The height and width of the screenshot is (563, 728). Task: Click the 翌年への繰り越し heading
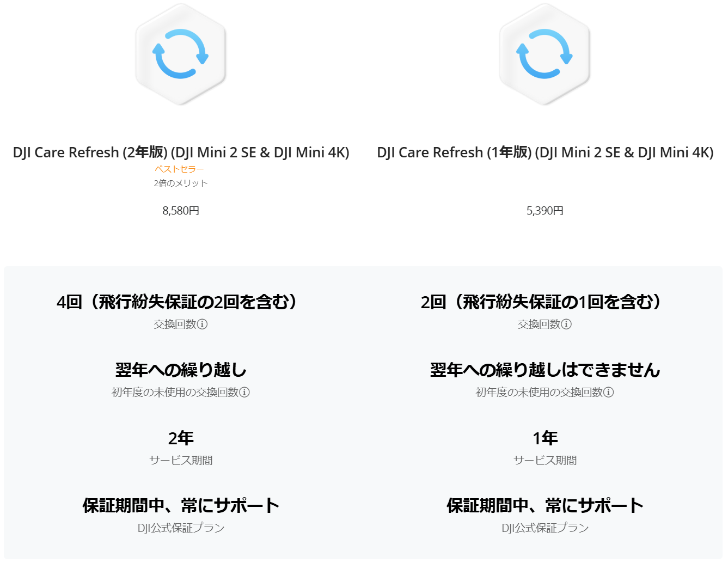[181, 370]
